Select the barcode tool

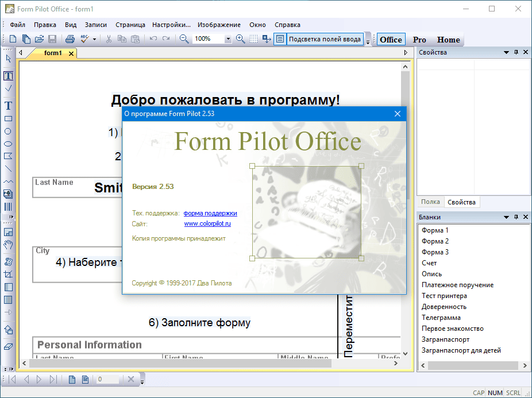click(x=8, y=207)
